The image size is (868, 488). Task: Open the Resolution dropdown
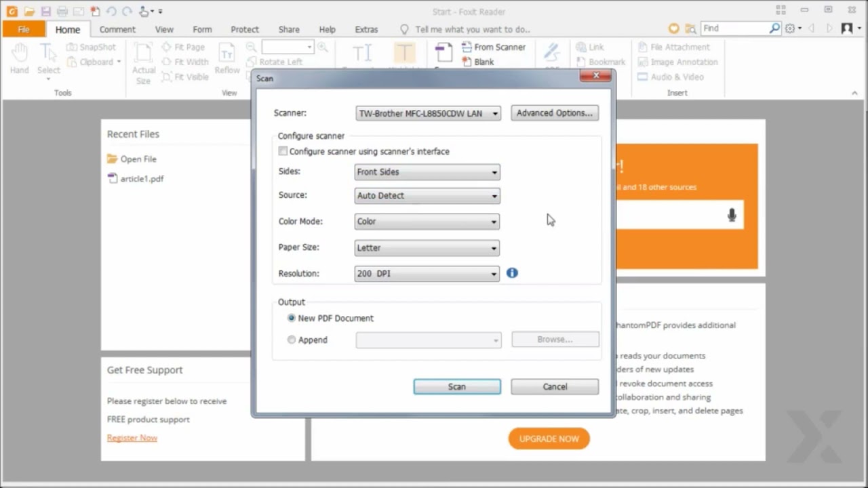point(427,273)
